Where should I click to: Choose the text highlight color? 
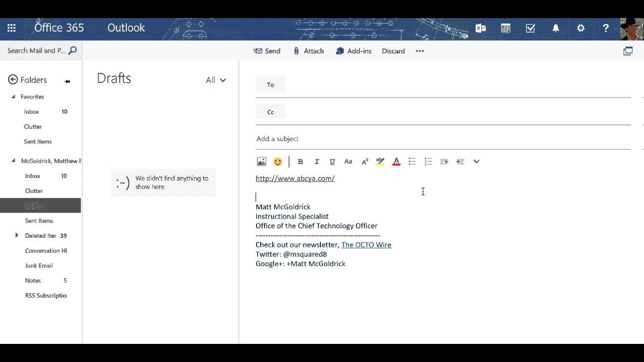[x=380, y=161]
